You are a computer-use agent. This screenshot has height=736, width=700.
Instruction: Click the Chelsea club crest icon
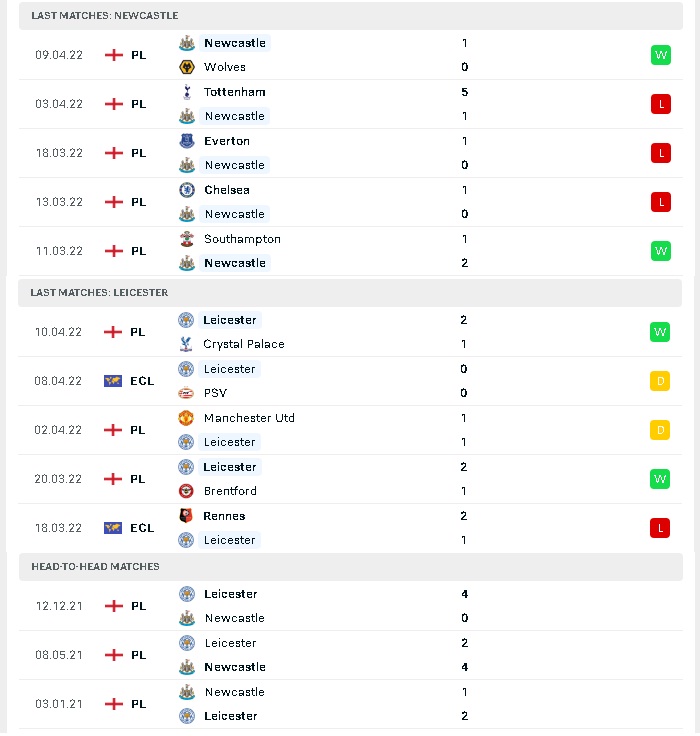pyautogui.click(x=187, y=190)
